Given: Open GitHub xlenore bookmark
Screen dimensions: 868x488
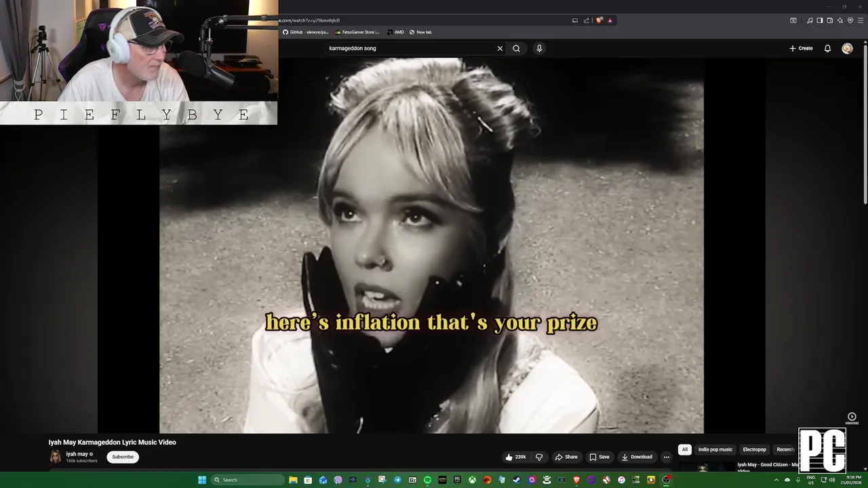Looking at the screenshot, I should [306, 32].
